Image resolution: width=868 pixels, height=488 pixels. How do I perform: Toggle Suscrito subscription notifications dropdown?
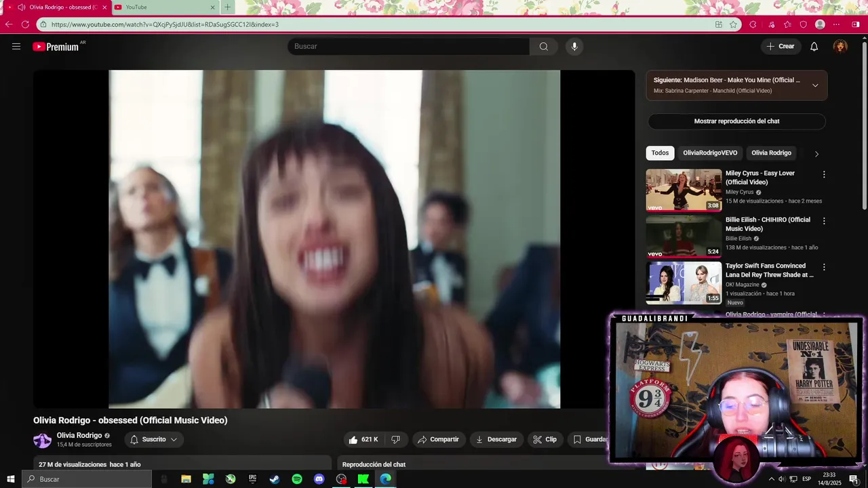(x=154, y=439)
